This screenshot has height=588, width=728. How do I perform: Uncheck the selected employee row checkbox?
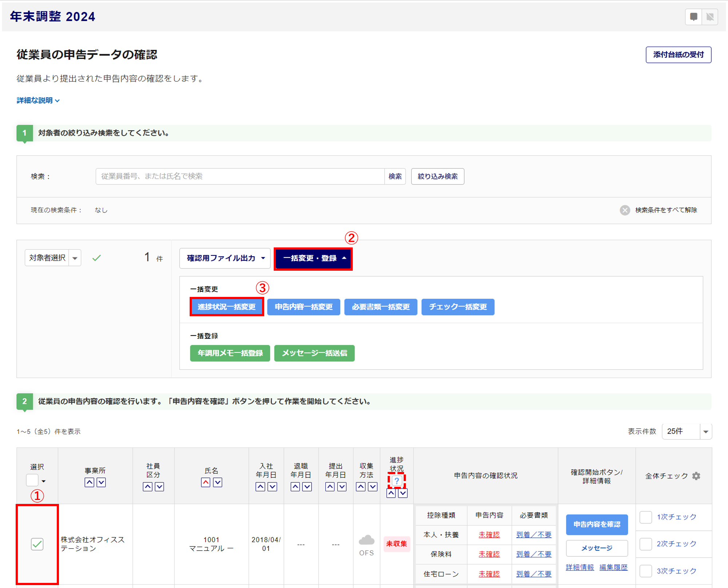[37, 544]
